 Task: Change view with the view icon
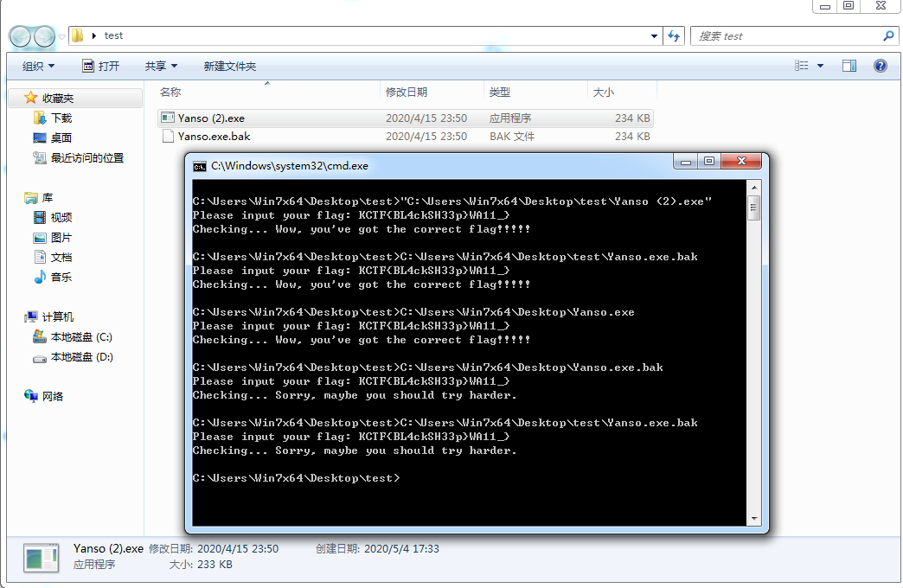(x=801, y=66)
